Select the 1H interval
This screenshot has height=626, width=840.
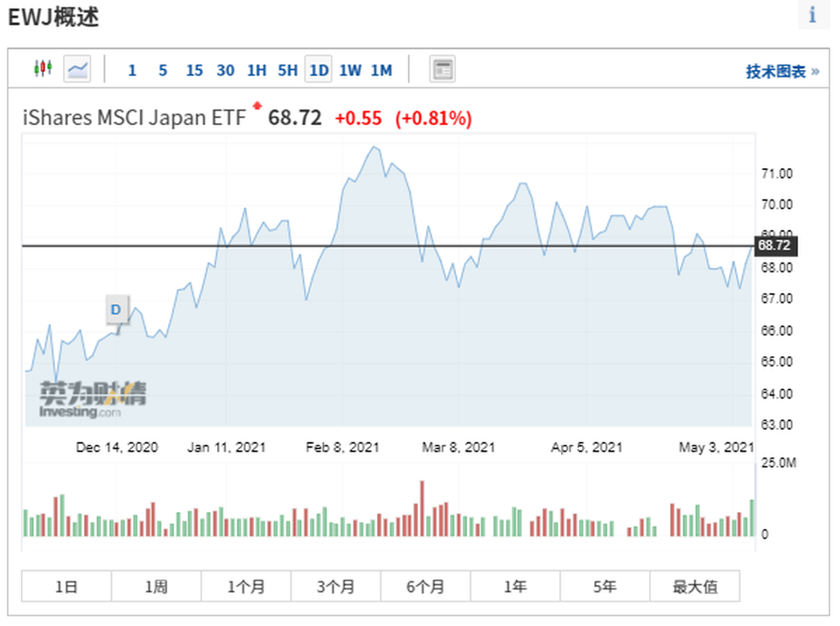click(x=256, y=70)
